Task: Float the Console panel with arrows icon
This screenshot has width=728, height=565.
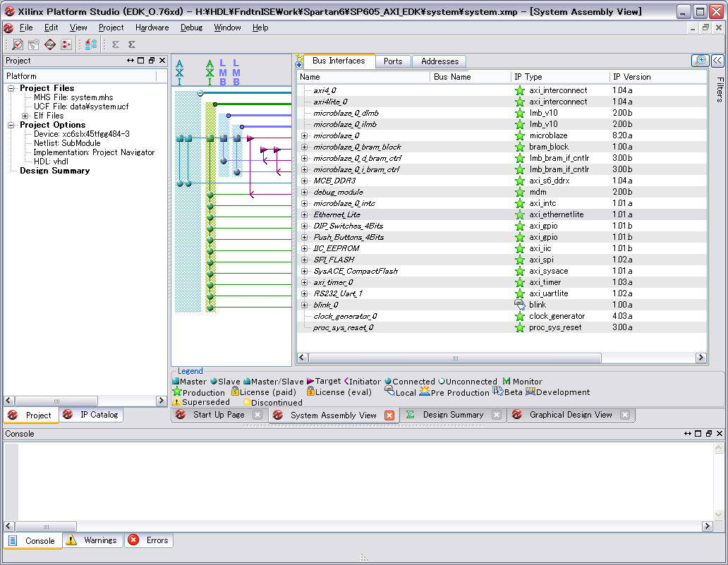Action: tap(688, 434)
